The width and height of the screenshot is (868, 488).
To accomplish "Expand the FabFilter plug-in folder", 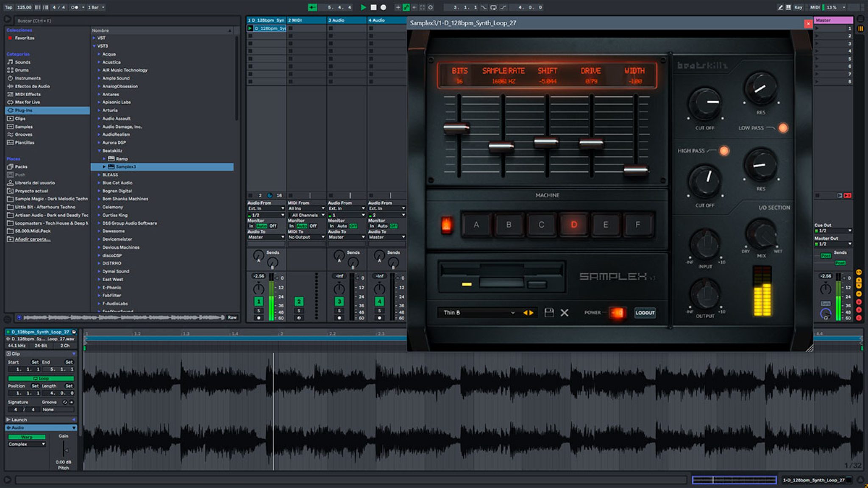I will [99, 295].
